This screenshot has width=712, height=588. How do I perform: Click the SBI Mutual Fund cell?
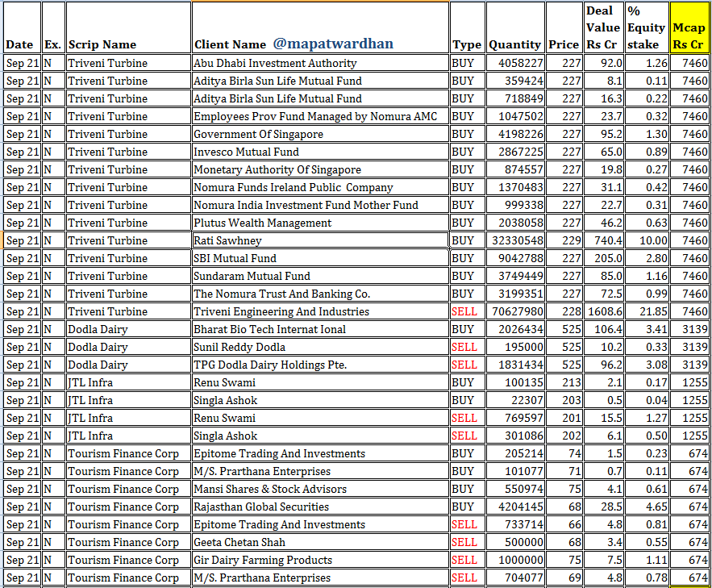[321, 258]
